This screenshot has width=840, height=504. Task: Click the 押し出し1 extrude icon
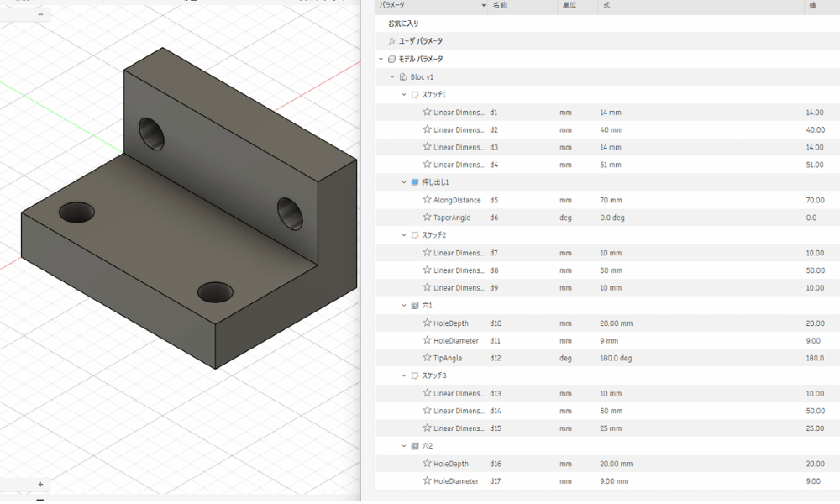pos(414,182)
